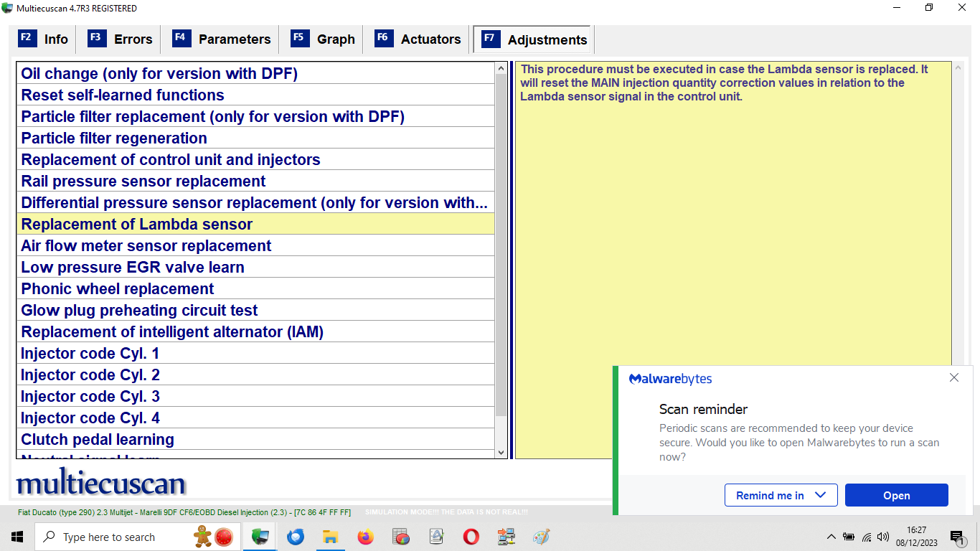Open Malwarebytes via the Open button
The width and height of the screenshot is (980, 551).
pyautogui.click(x=896, y=495)
